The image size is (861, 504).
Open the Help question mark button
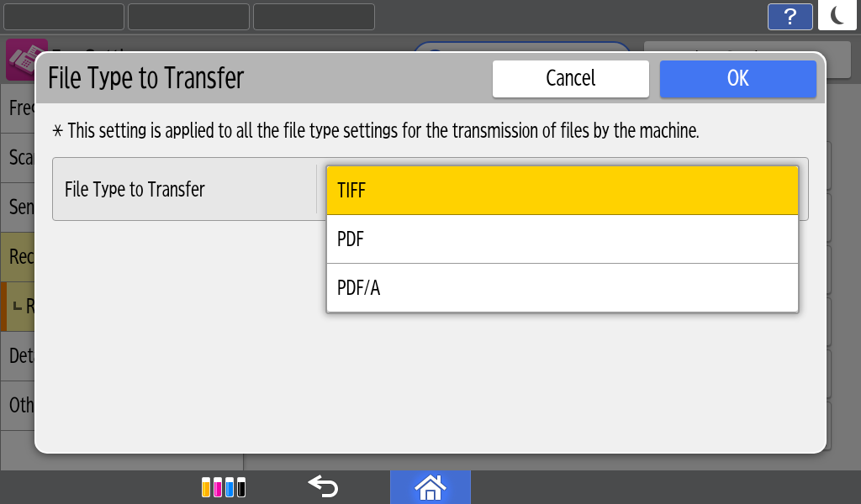790,17
